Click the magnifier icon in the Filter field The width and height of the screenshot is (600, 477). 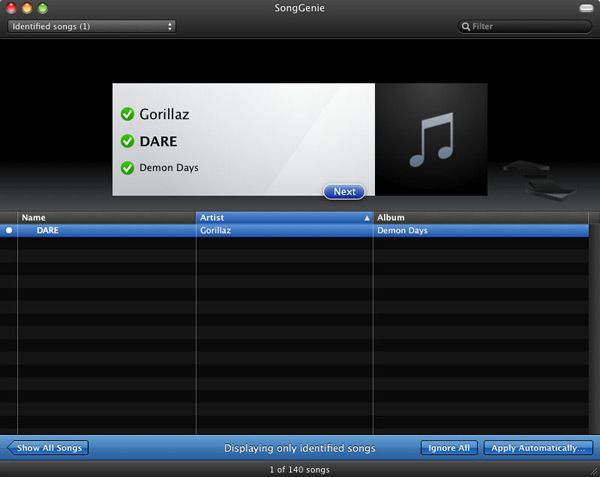click(466, 27)
